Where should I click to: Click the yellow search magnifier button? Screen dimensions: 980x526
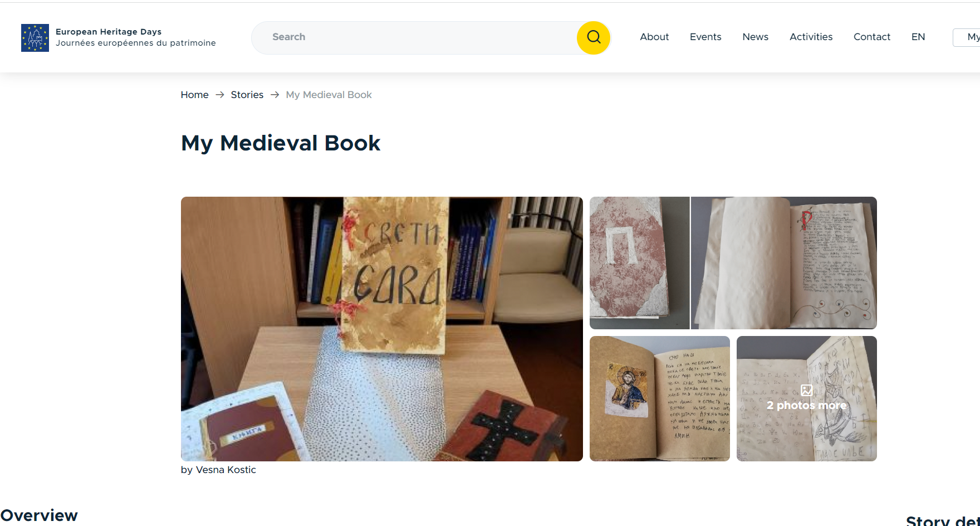[x=594, y=37]
